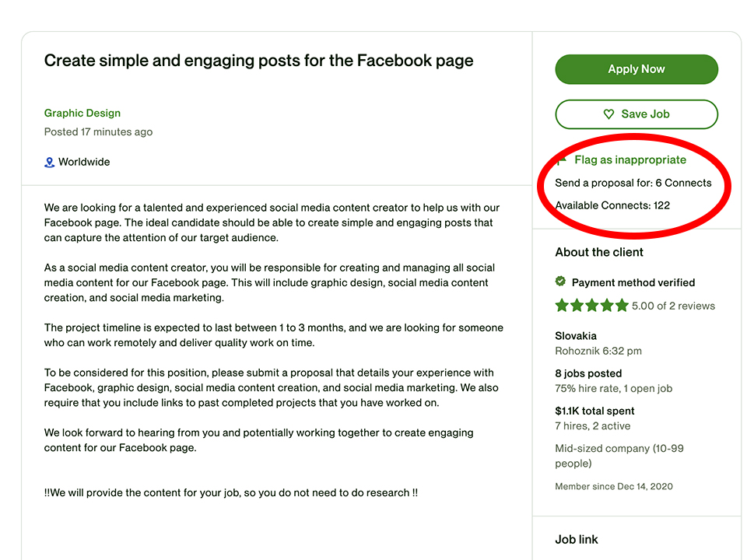Viewport: 747px width, 560px height.
Task: Click Send a proposal for: 6 Connects
Action: pos(633,183)
